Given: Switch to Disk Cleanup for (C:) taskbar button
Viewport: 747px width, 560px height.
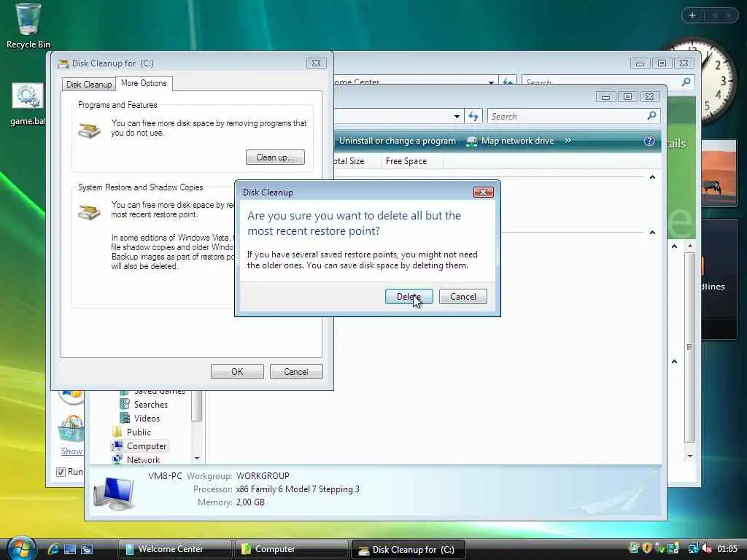Looking at the screenshot, I should tap(408, 550).
